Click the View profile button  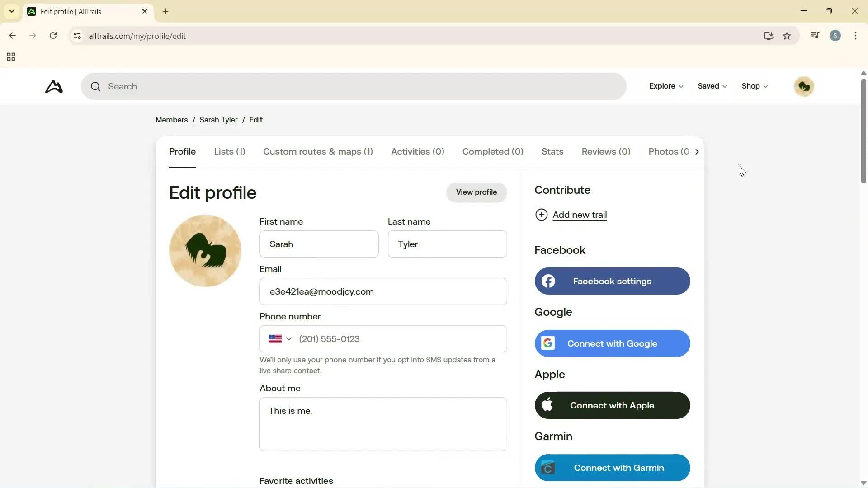point(476,192)
